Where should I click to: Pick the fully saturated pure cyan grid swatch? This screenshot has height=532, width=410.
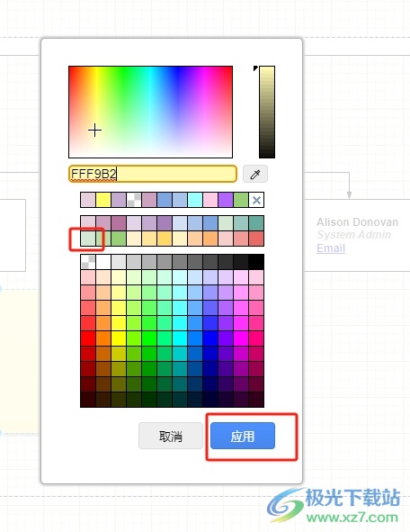pos(180,338)
